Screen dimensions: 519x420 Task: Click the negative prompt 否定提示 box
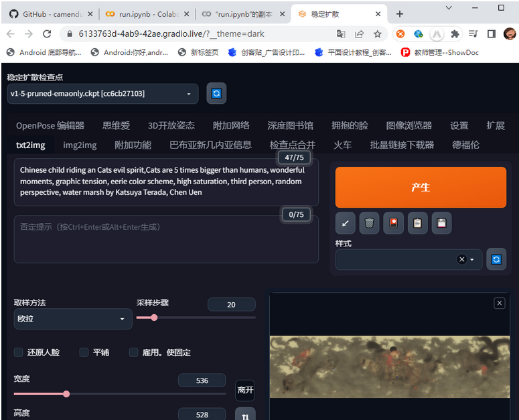point(166,239)
